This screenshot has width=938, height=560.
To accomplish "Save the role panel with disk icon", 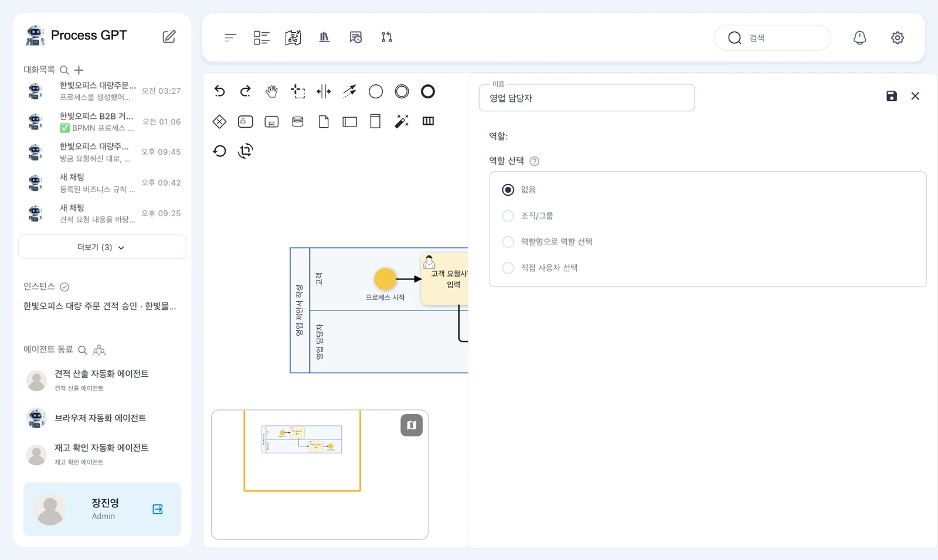I will [x=892, y=96].
